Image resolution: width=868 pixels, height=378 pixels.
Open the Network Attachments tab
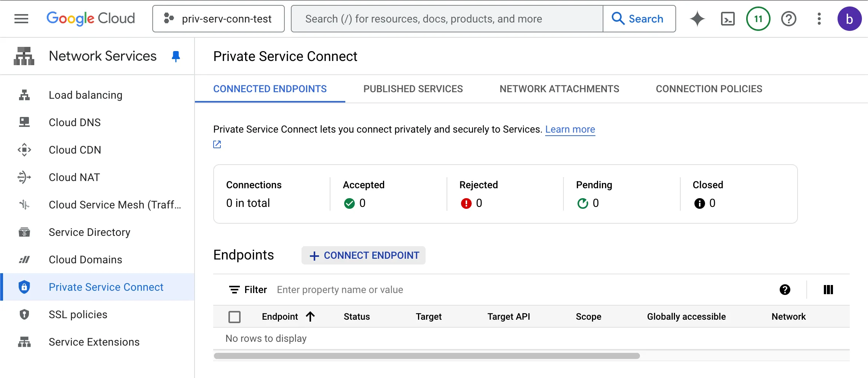coord(559,89)
